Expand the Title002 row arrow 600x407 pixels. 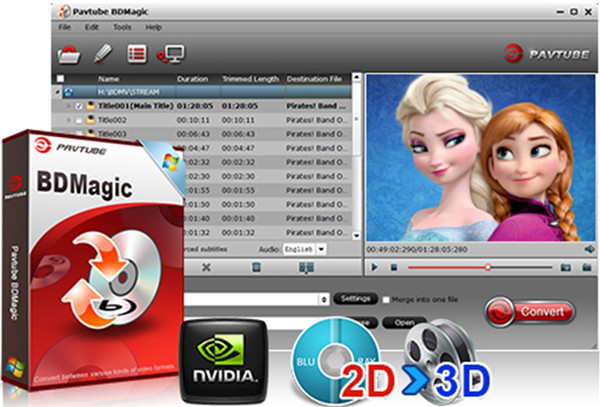(69, 120)
